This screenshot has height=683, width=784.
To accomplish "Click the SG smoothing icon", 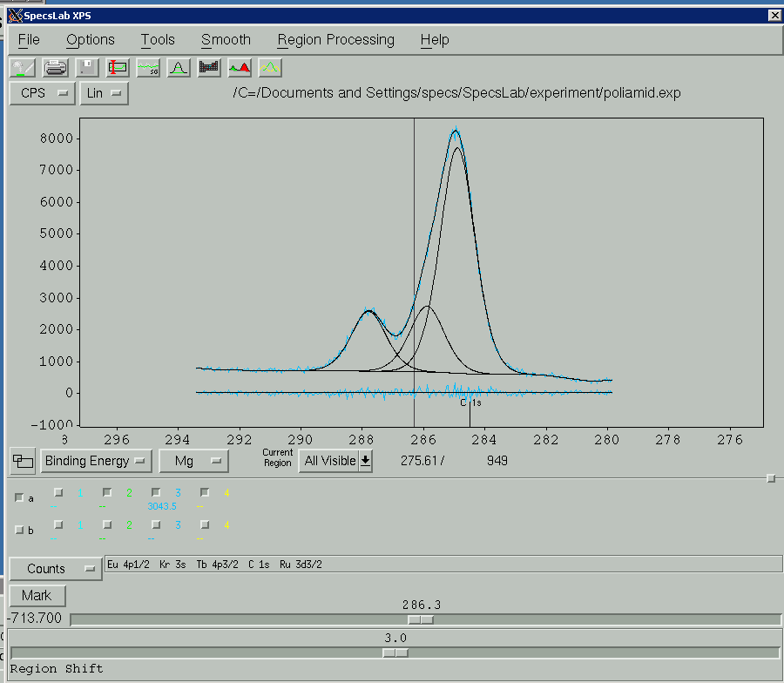I will 148,67.
